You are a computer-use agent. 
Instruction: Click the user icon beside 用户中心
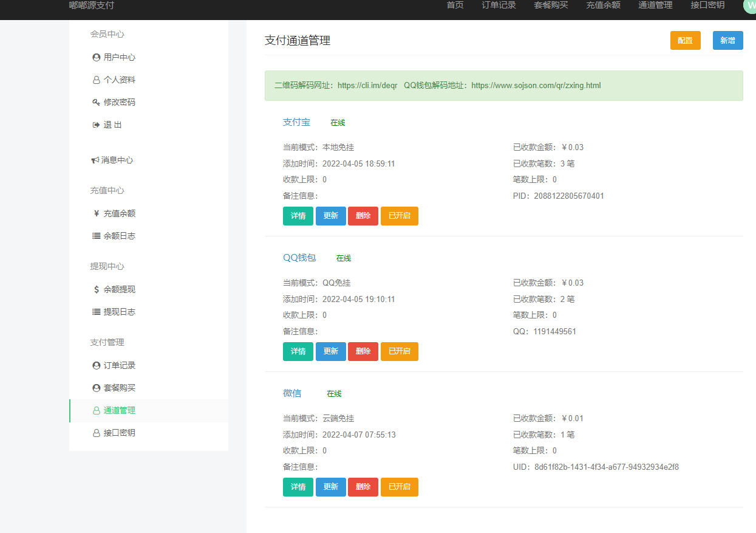[x=95, y=57]
